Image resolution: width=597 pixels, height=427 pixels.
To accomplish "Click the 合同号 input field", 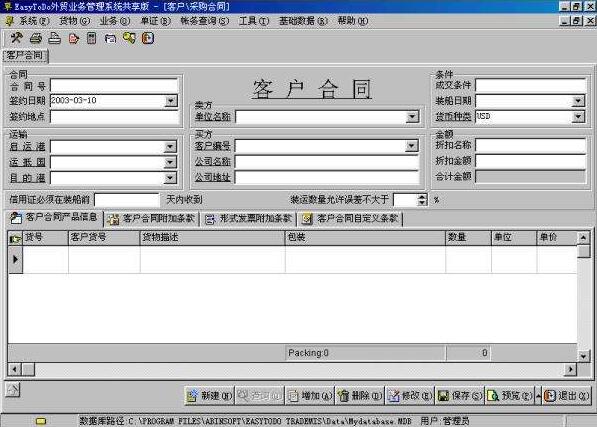I will click(114, 86).
